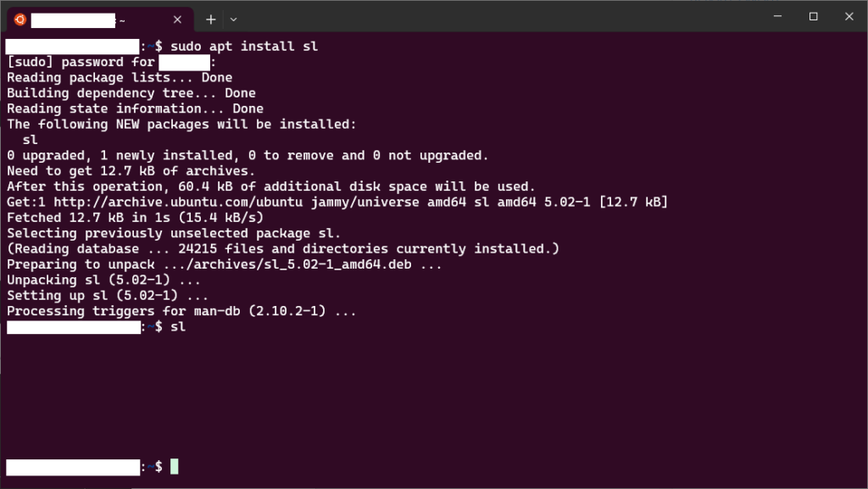Click the 'Setting up sl (5.02-1)' line
868x489 pixels.
tap(108, 296)
